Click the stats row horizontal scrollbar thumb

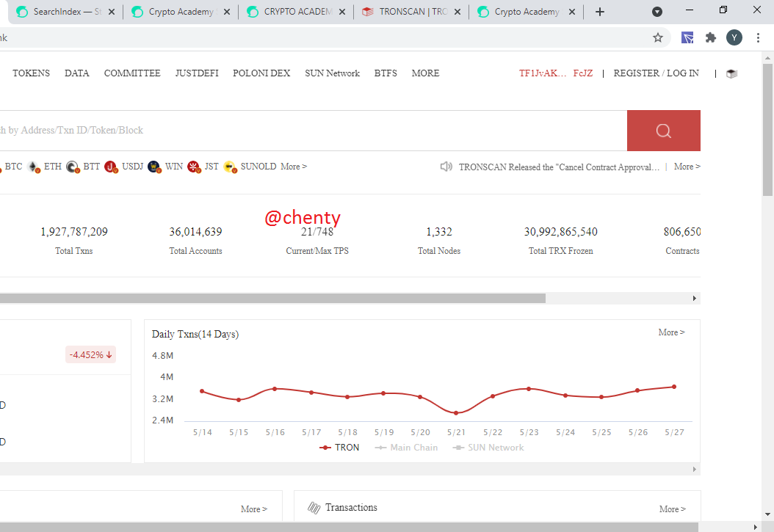click(x=272, y=299)
